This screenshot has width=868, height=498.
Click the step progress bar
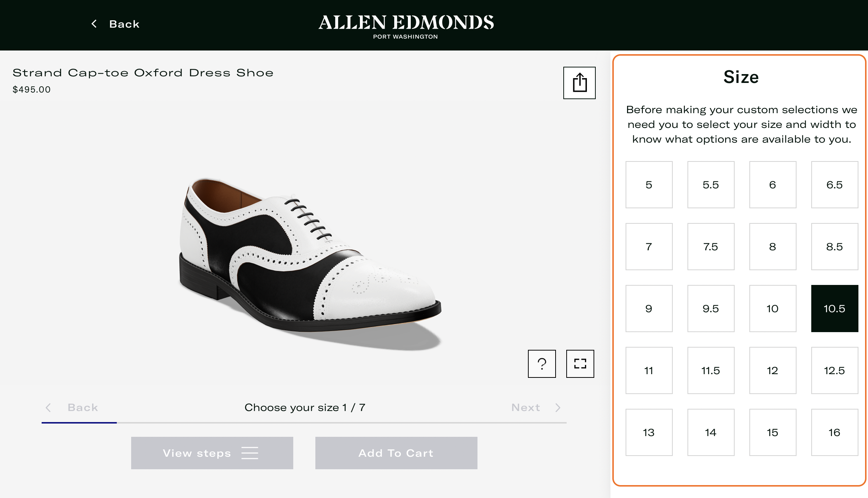[304, 423]
